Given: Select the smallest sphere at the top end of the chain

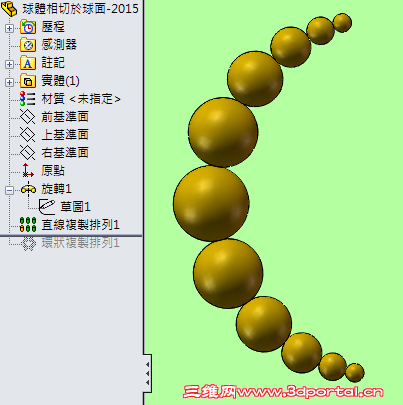Looking at the screenshot, I should 342,23.
